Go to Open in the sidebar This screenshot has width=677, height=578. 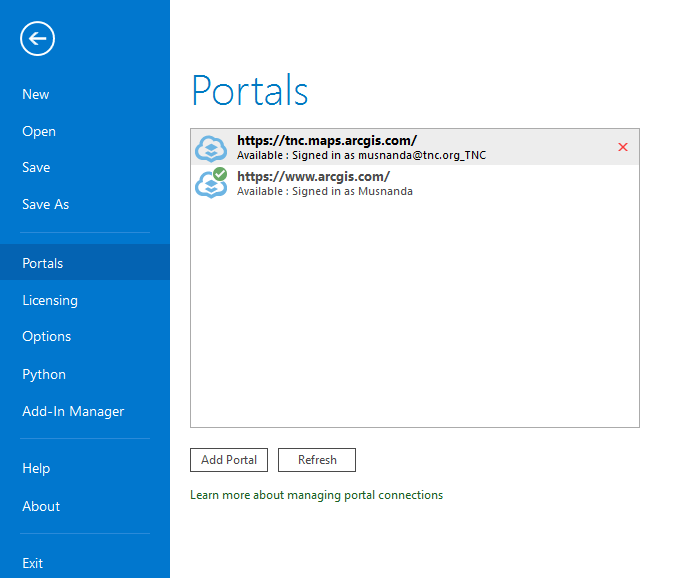39,131
